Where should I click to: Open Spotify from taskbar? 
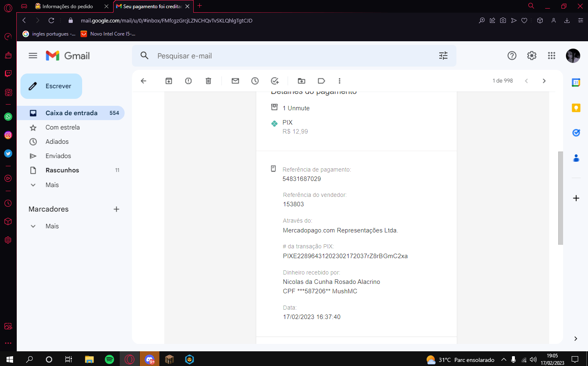[x=110, y=359]
